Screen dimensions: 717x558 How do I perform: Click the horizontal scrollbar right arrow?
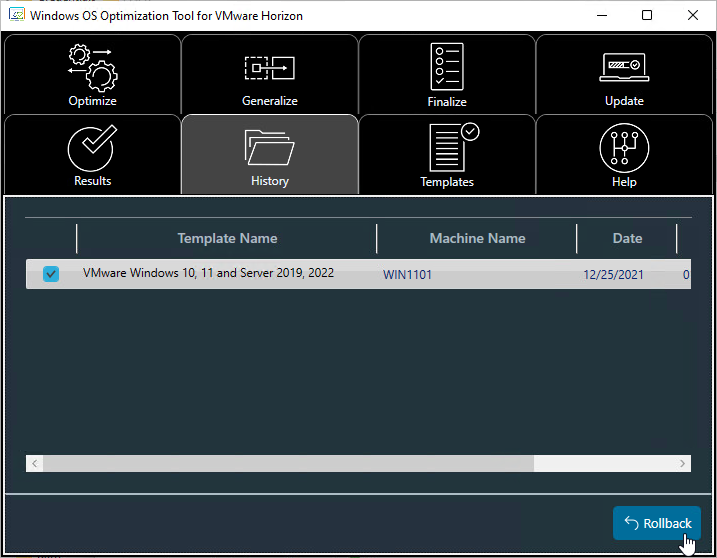point(682,463)
